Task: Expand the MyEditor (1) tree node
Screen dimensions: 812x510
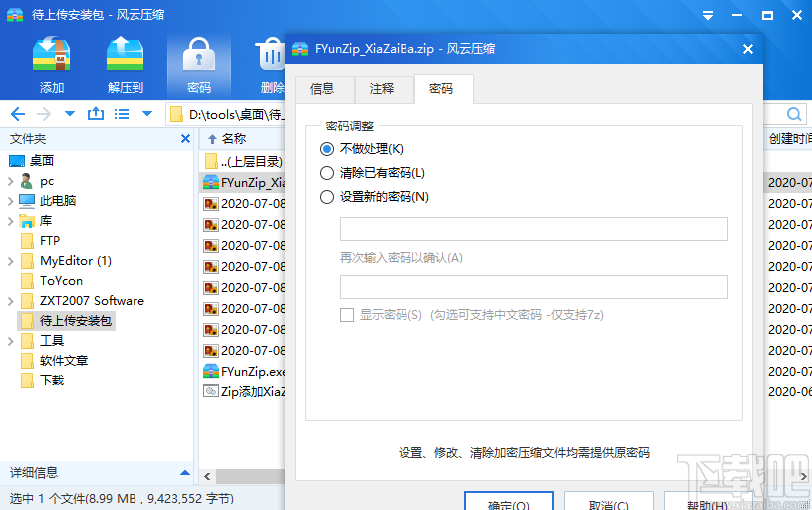Action: pos(10,261)
